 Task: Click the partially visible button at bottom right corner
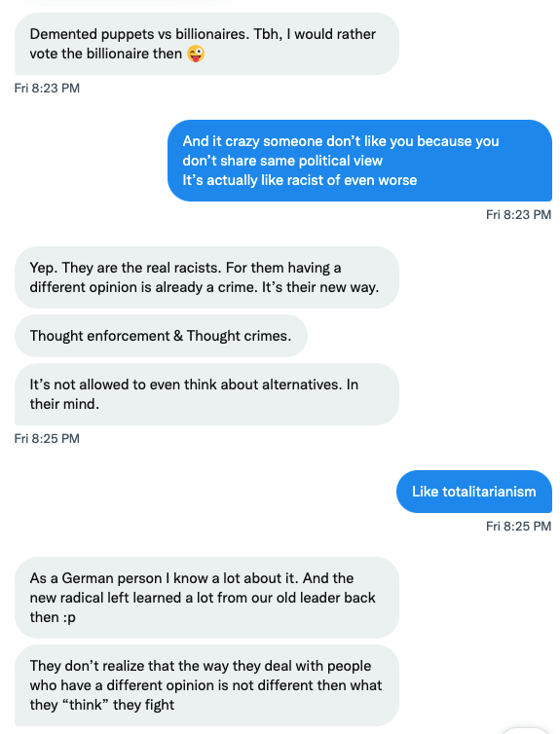click(525, 730)
